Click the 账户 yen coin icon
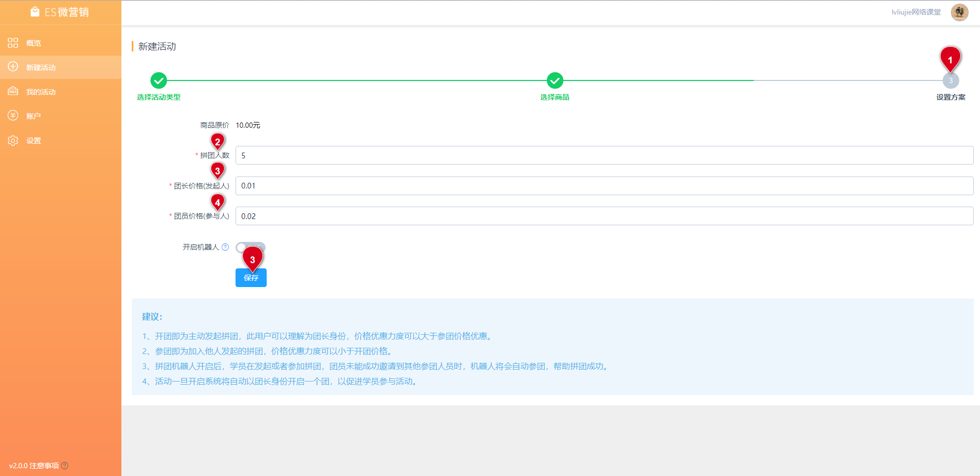The image size is (980, 476). pos(13,116)
